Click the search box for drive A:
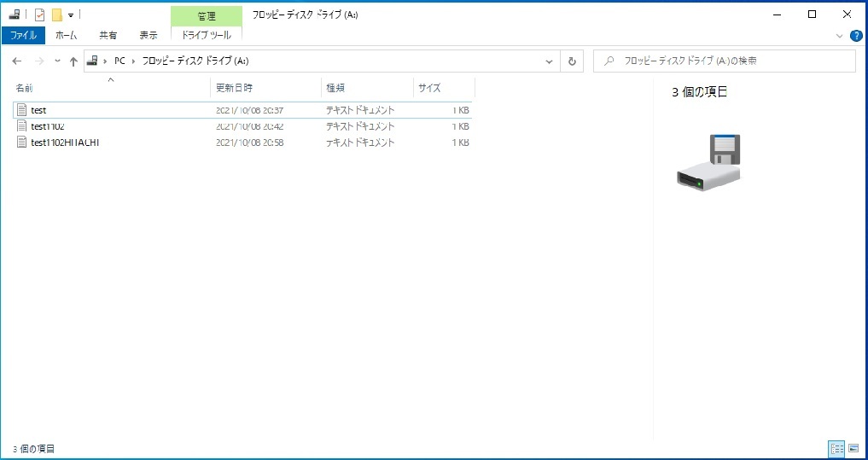Screen dimensions: 868x460 724,61
